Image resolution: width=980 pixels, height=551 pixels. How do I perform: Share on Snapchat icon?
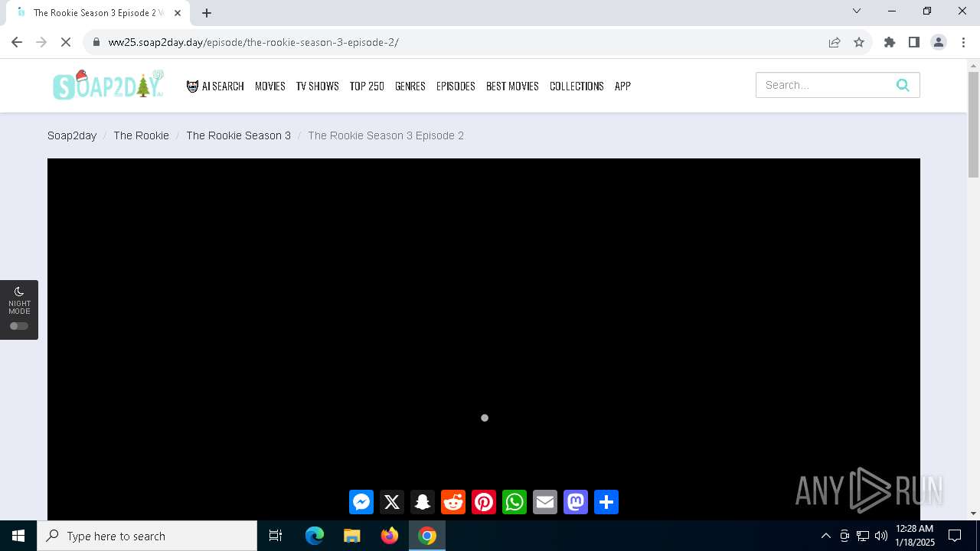423,502
